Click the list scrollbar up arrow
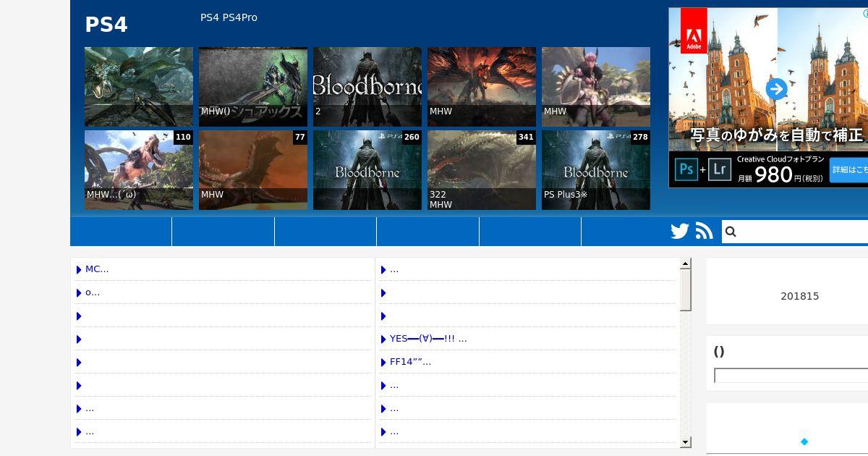The image size is (868, 456). click(686, 264)
